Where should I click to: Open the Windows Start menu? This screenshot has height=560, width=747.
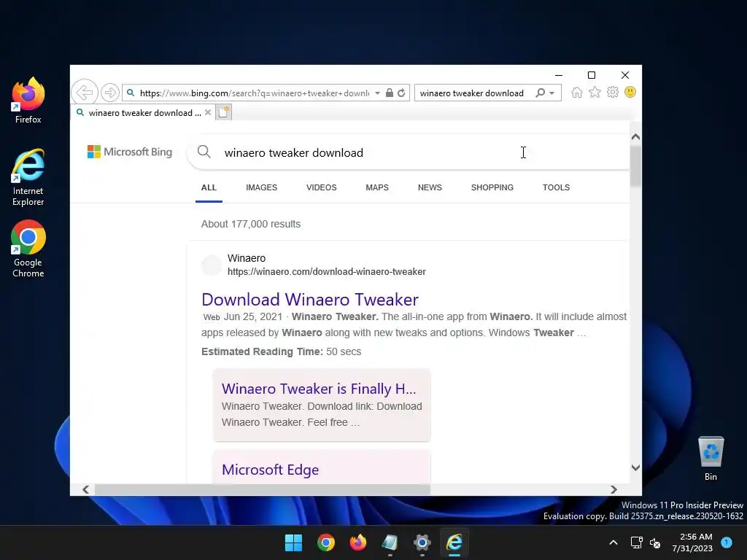coord(293,542)
